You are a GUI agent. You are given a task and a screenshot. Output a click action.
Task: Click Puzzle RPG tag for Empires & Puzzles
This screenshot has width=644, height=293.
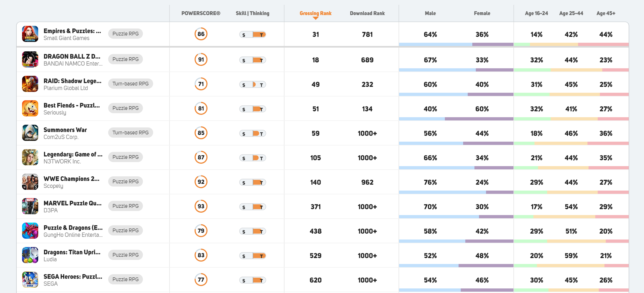(x=125, y=34)
